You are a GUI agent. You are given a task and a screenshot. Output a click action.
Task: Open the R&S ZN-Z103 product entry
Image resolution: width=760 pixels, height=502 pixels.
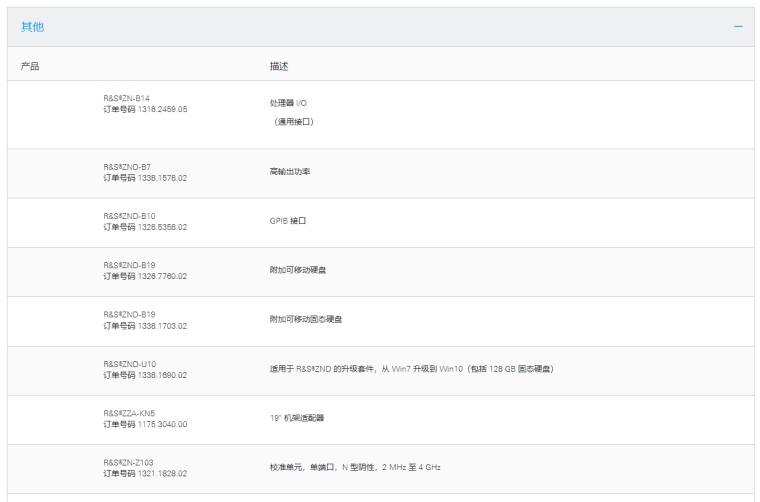pos(129,462)
